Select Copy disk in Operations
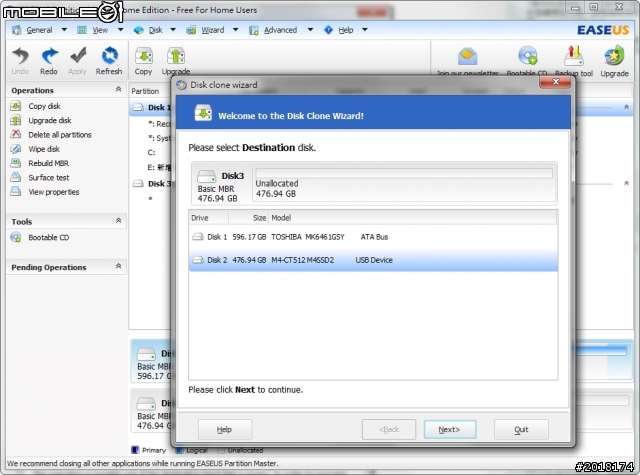 [44, 106]
